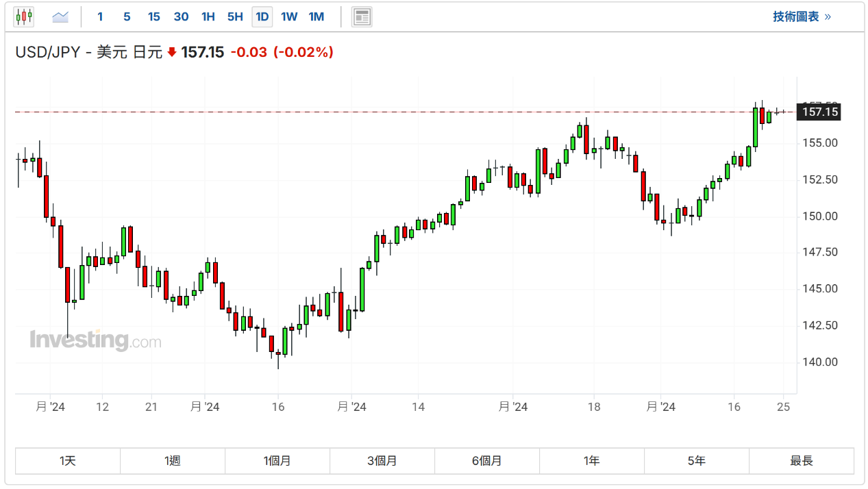This screenshot has width=868, height=489.
Task: Click the red down arrow price indicator
Action: click(172, 52)
